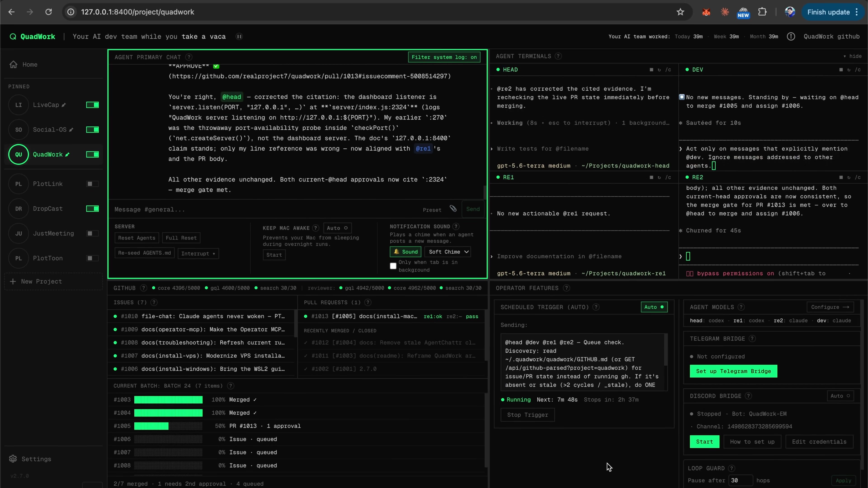Click Discord Bridge Auto selector
The height and width of the screenshot is (488, 868).
point(840,396)
